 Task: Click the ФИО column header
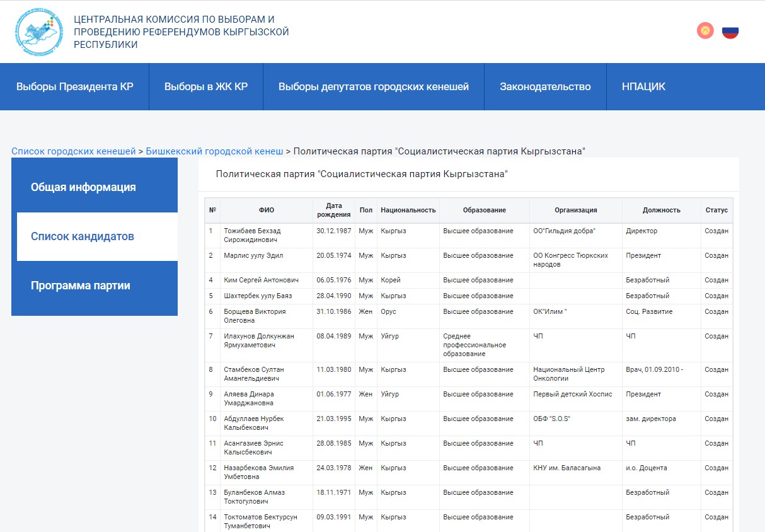click(267, 210)
